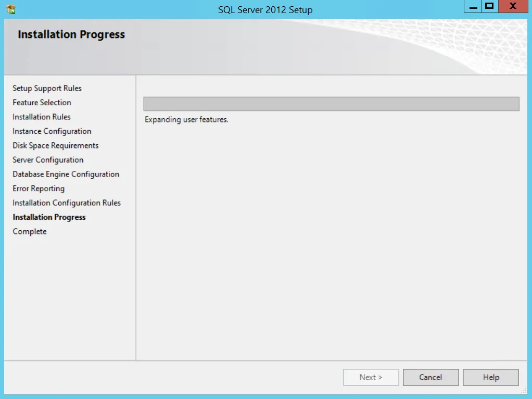Select Error Reporting step
The image size is (532, 399).
[39, 189]
